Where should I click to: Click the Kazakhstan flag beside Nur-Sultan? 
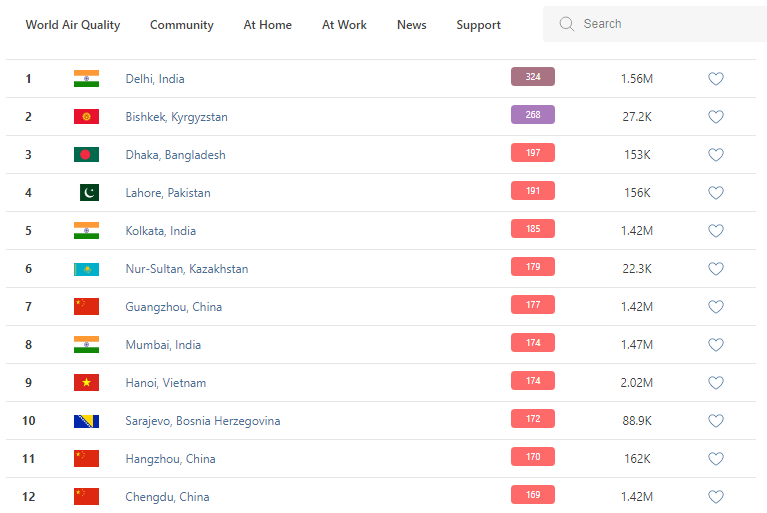(x=86, y=269)
